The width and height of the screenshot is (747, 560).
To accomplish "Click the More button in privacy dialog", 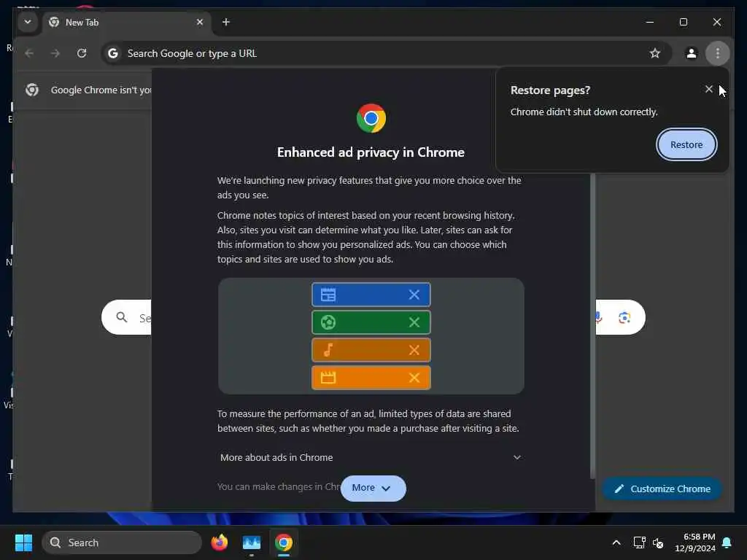I will [x=373, y=488].
